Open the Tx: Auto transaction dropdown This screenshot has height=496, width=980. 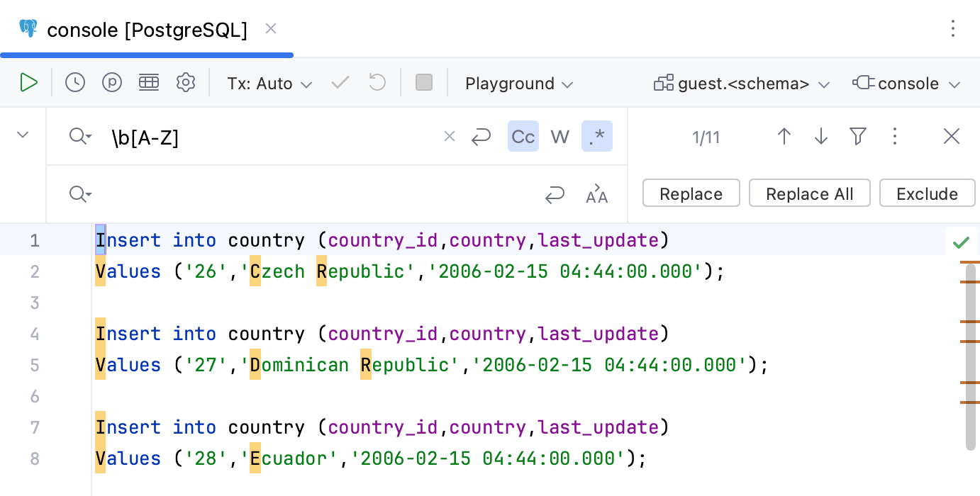(269, 84)
